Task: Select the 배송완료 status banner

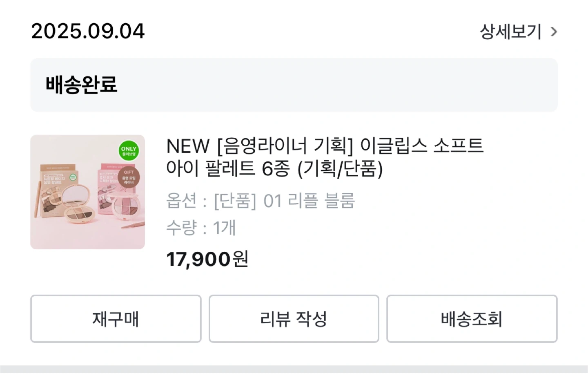Action: pos(294,85)
